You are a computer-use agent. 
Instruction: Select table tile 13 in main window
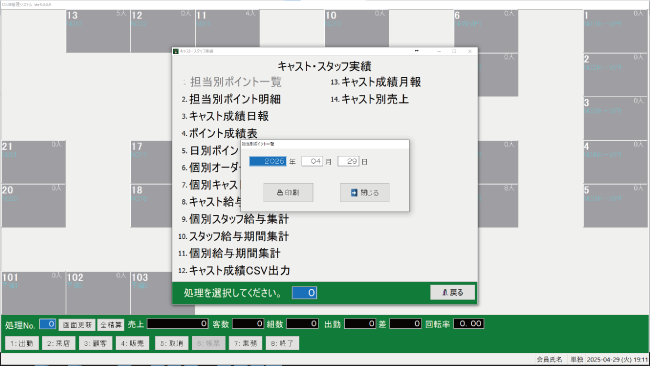[98, 31]
